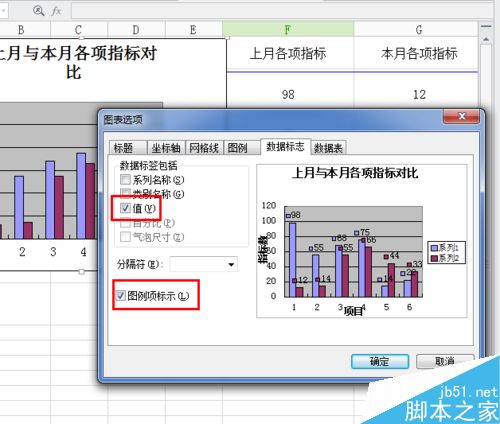Click the fx insert function icon

(56, 11)
